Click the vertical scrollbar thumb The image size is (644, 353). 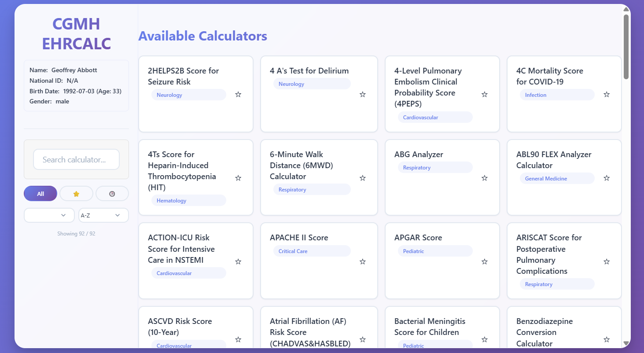coord(626,47)
